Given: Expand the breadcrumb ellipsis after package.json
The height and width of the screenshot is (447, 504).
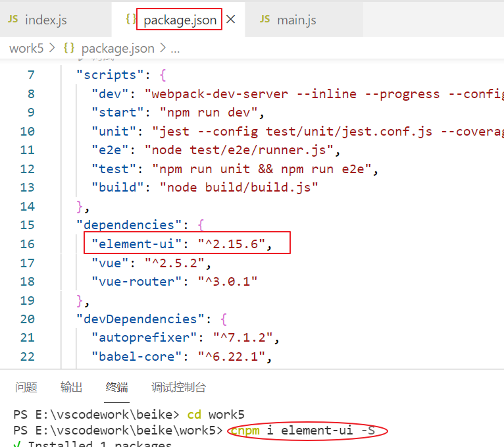Looking at the screenshot, I should click(175, 49).
